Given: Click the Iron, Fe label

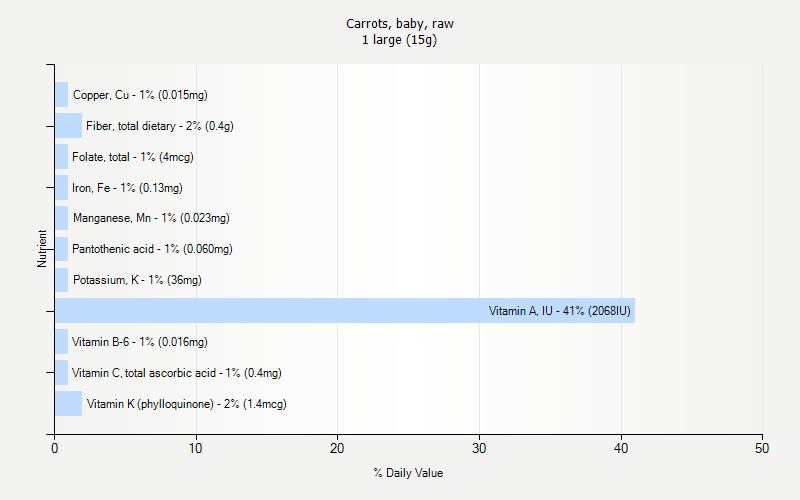Looking at the screenshot, I should point(127,188).
